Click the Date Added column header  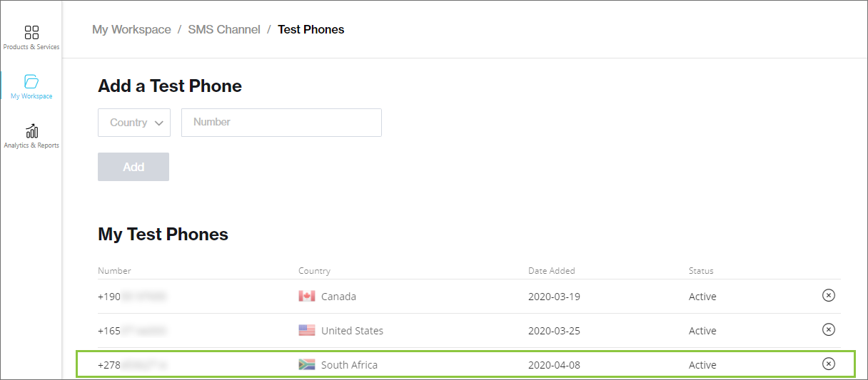click(551, 271)
